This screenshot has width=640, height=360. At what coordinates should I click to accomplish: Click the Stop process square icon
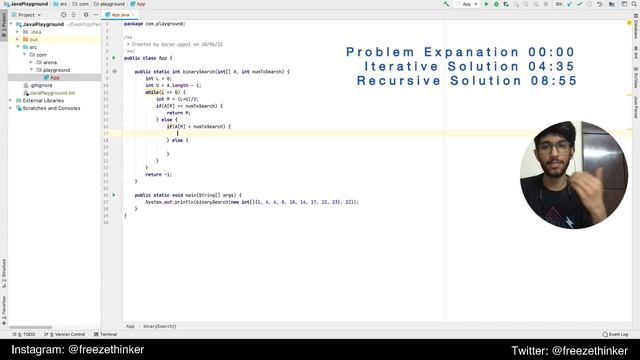click(546, 4)
